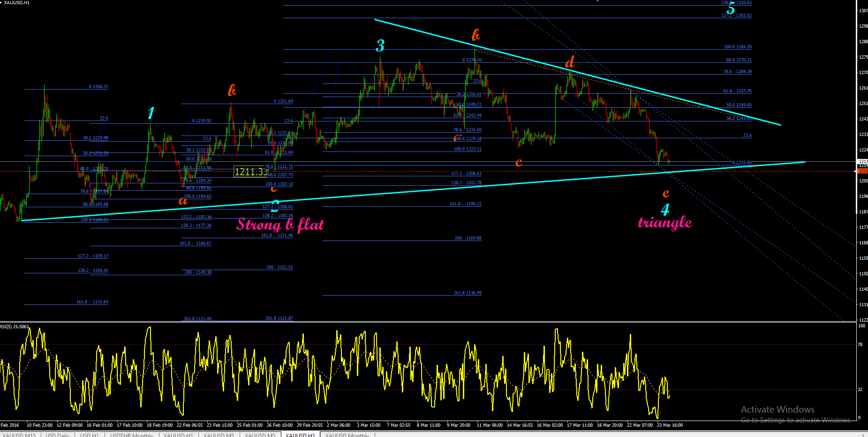Open the USDTHB Monthly chart tab

[x=131, y=435]
